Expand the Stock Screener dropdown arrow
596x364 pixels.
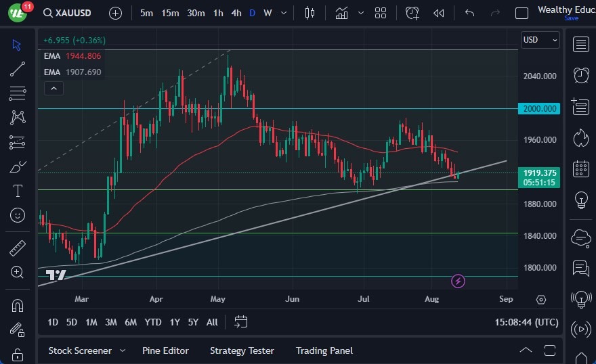coord(123,350)
